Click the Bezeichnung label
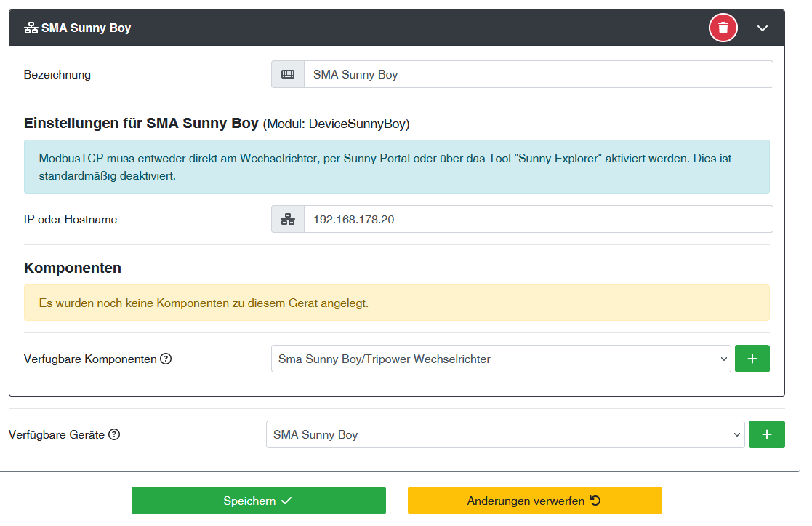812x526 pixels. 57,74
